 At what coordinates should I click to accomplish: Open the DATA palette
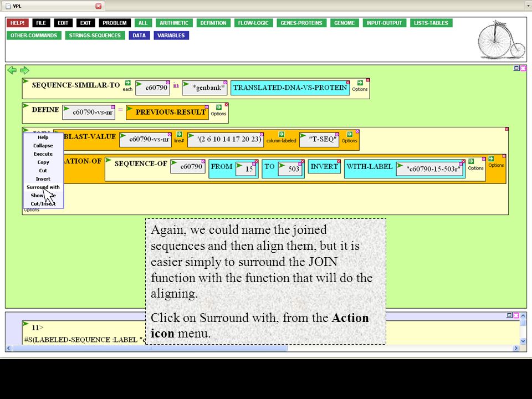click(x=139, y=35)
